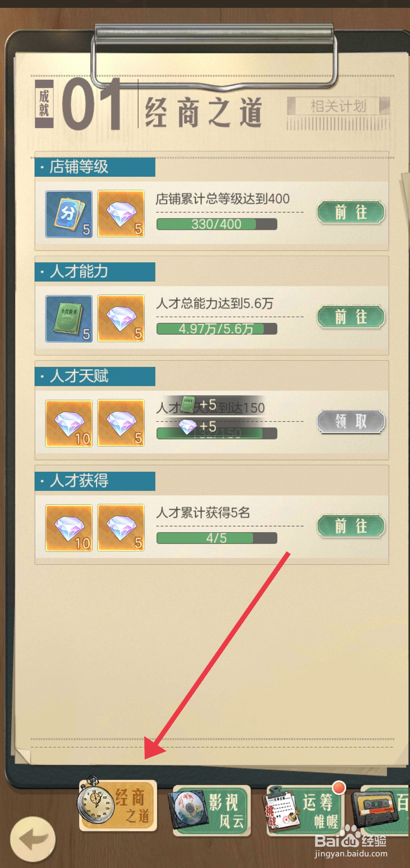
Task: Click 前往 for 人才能力 achievement
Action: (351, 317)
